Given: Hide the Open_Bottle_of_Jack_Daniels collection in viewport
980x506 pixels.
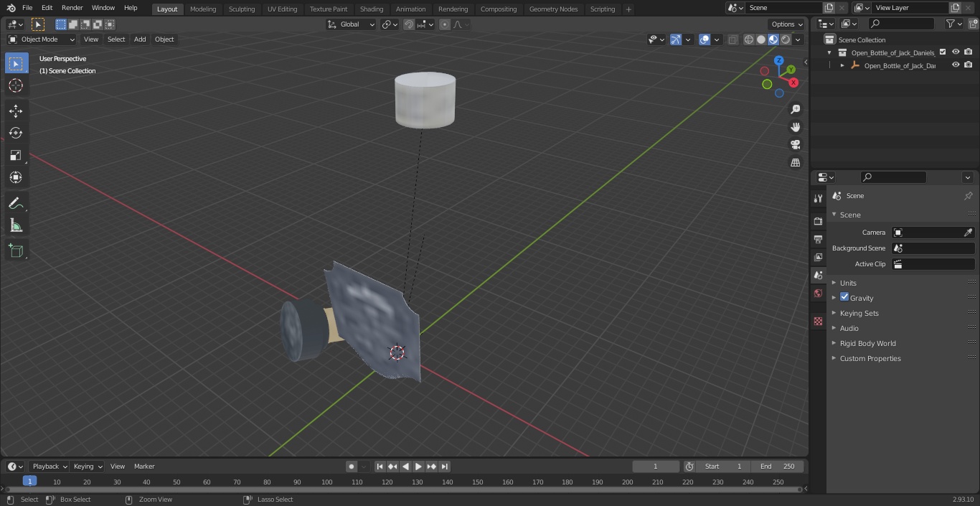Looking at the screenshot, I should [x=956, y=52].
